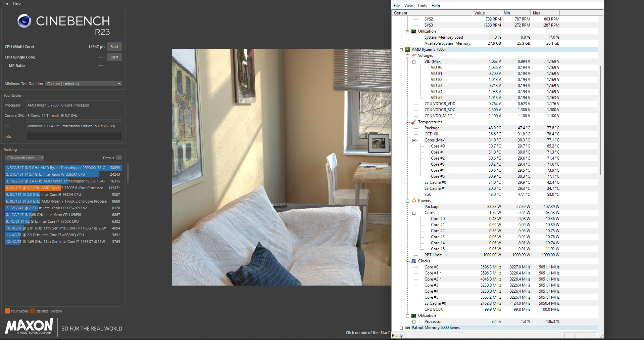Screen dimensions: 644x340
Task: Select the System Memory Load sensor row
Action: coord(495,37)
